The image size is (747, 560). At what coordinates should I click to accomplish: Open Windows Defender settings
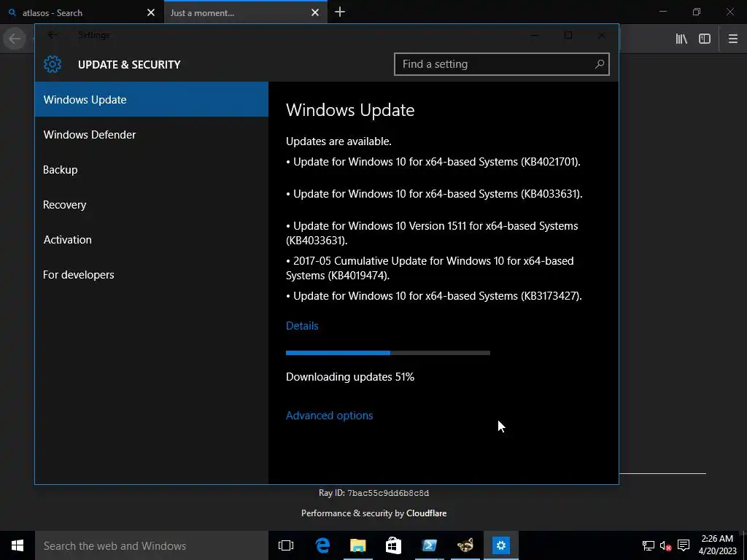(x=152, y=135)
